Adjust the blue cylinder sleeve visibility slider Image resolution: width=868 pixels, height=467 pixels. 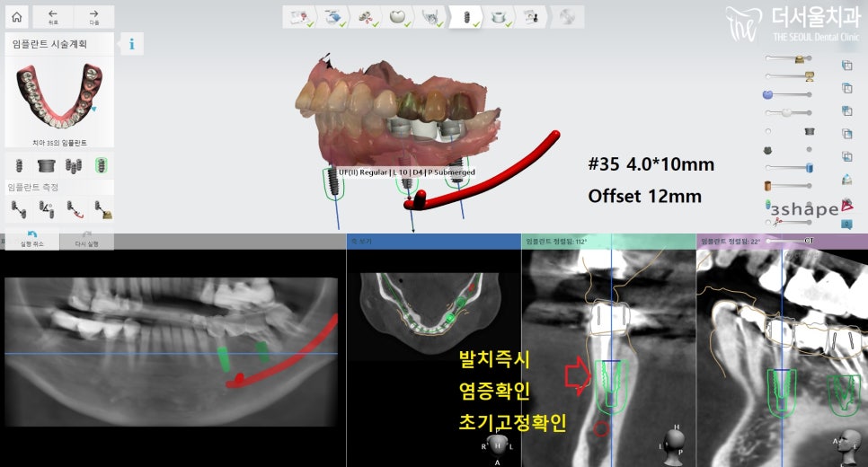(x=809, y=167)
